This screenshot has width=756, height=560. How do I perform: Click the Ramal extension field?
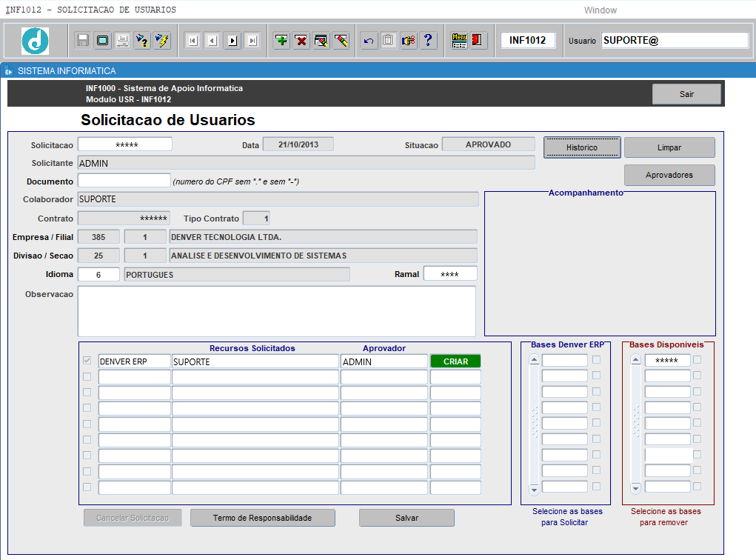pos(450,274)
